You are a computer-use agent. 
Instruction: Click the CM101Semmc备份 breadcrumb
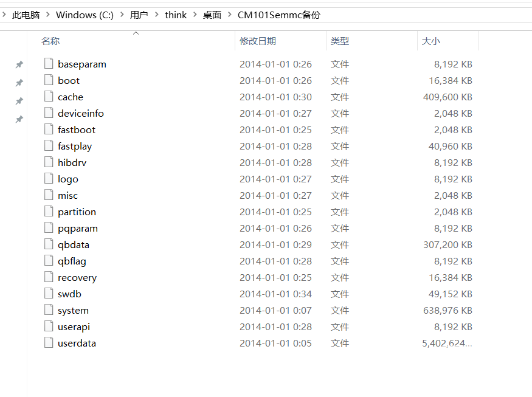click(279, 15)
